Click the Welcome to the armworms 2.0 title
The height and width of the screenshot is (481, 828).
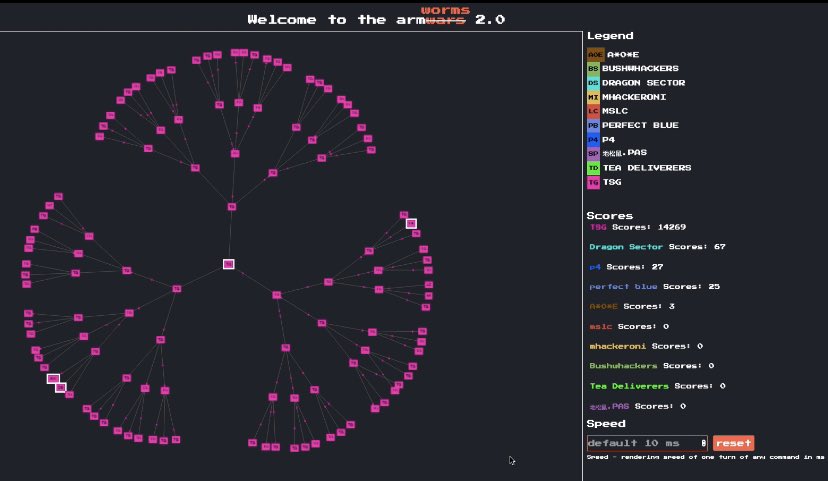(x=376, y=17)
